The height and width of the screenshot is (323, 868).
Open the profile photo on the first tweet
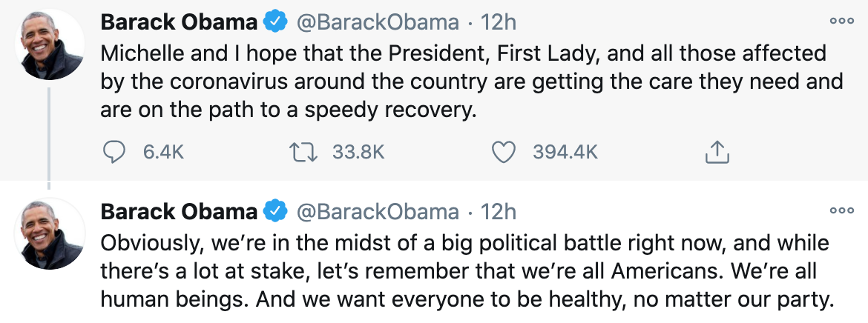coord(50,45)
